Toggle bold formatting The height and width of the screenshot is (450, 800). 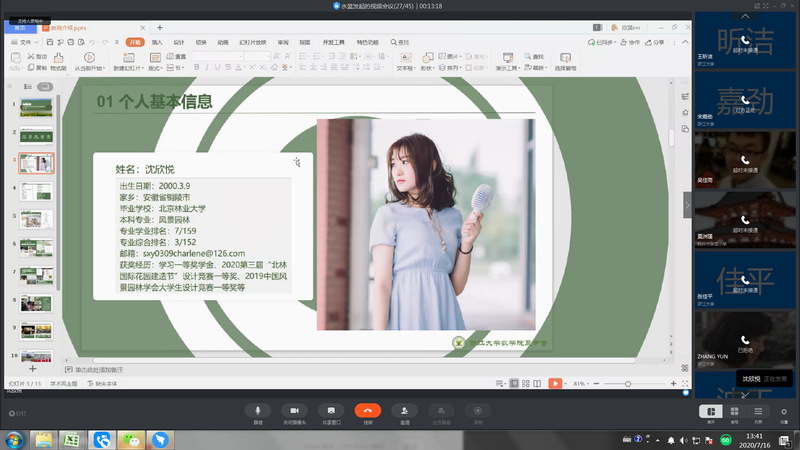[x=196, y=67]
